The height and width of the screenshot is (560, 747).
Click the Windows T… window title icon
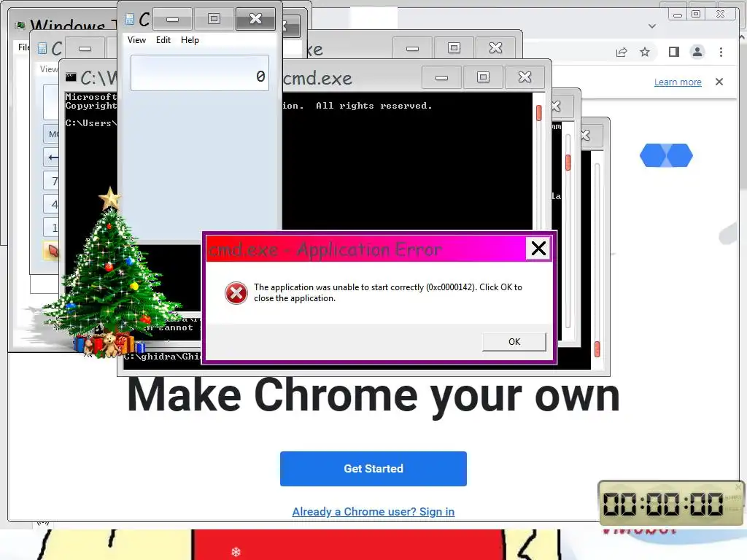coord(20,26)
